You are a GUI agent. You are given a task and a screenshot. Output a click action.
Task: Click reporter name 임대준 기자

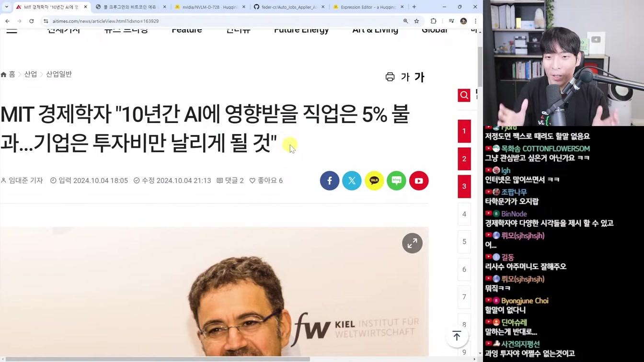[x=26, y=181]
